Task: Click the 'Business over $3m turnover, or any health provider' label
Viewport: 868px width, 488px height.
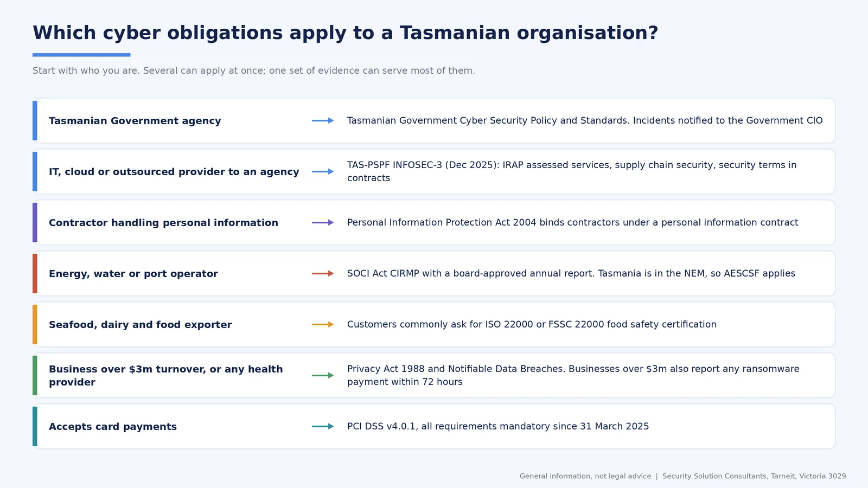Action: pyautogui.click(x=166, y=375)
